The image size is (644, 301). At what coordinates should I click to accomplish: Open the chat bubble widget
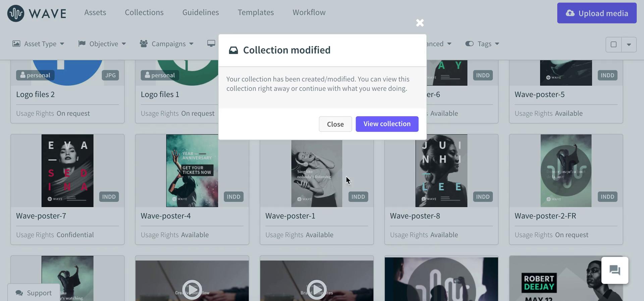click(x=615, y=270)
